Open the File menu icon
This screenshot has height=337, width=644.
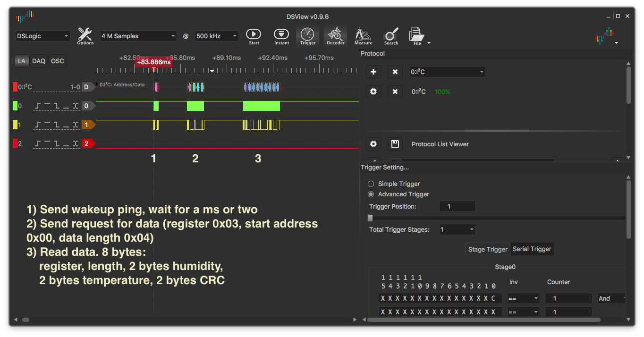click(x=417, y=35)
